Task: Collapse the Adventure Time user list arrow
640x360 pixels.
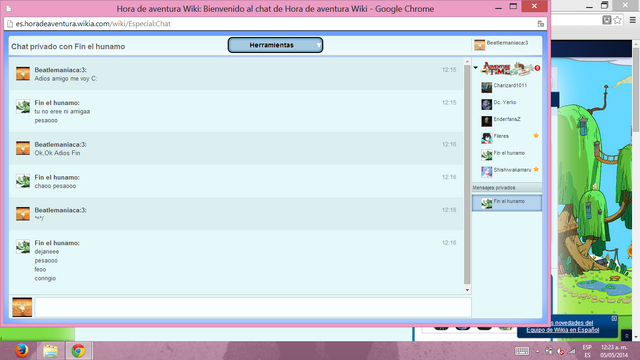Action: tap(476, 68)
